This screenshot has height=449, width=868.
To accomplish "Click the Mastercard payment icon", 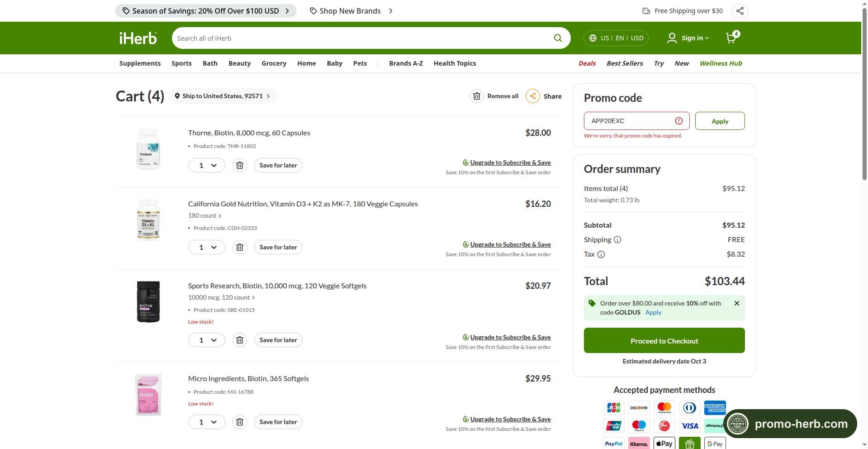I will click(x=664, y=408).
